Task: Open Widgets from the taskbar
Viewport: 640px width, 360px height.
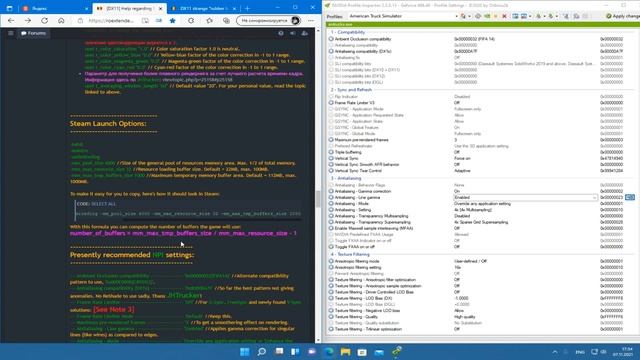Action: (x=295, y=352)
